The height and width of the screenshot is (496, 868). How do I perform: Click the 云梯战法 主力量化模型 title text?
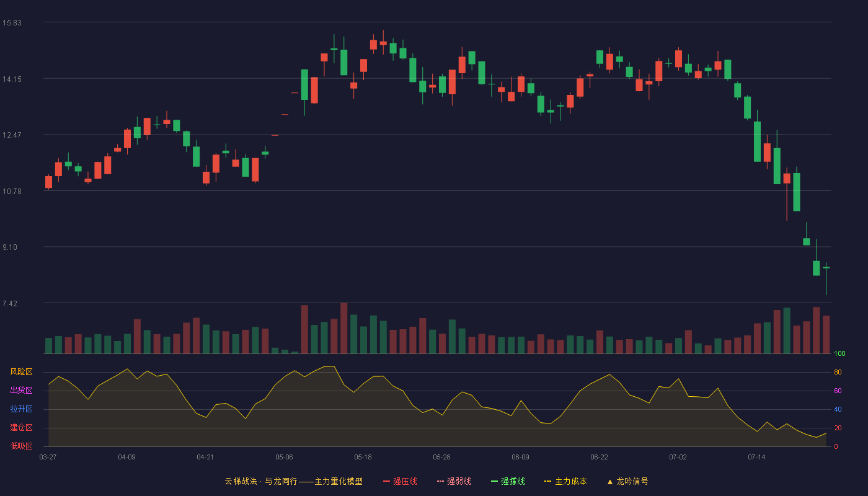pos(293,481)
